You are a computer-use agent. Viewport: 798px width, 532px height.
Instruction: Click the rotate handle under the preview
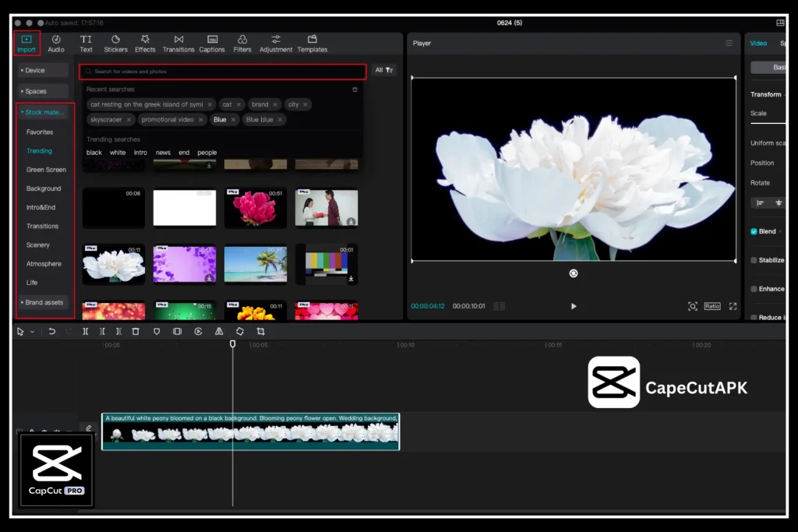(x=574, y=273)
